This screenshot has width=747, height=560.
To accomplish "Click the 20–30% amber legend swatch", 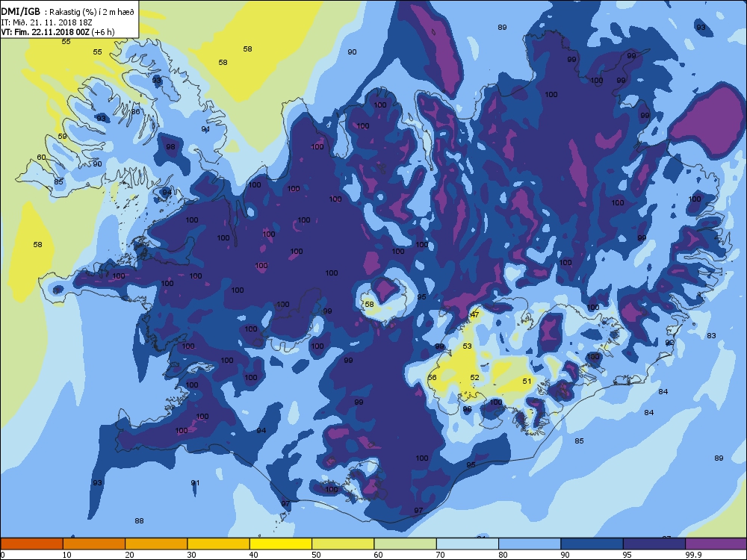I will click(156, 544).
